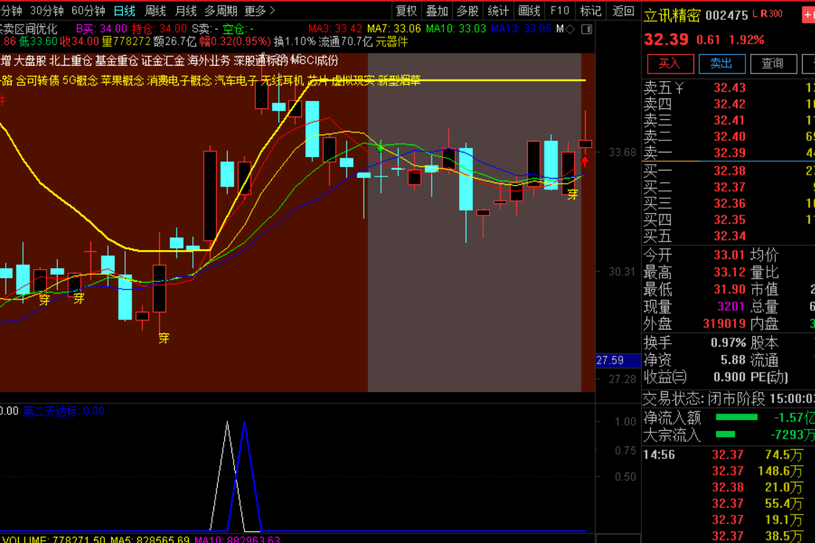The height and width of the screenshot is (543, 815).
Task: Toggle the 复权 price adjustment button
Action: coord(407,11)
